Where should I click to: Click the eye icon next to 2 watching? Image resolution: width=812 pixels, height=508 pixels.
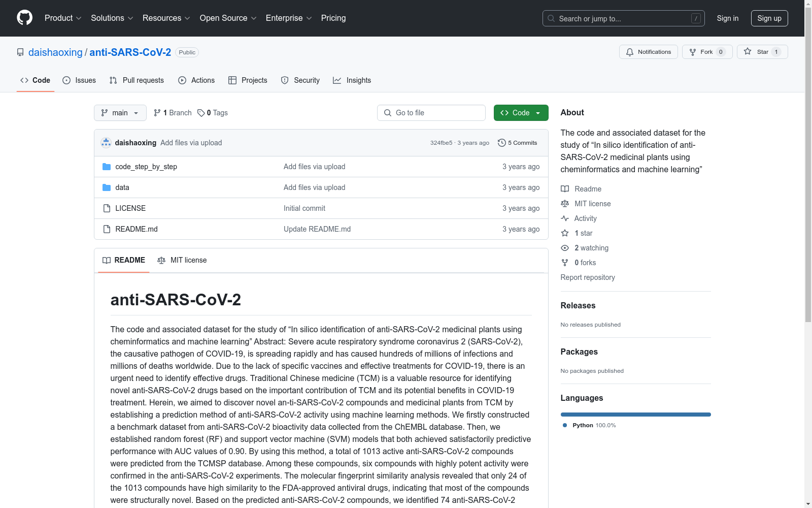tap(565, 248)
